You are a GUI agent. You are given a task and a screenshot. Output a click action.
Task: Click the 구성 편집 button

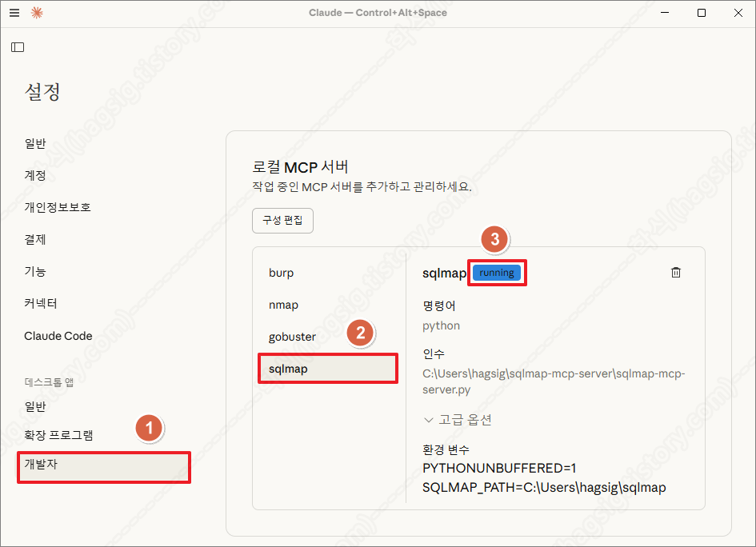click(x=282, y=221)
